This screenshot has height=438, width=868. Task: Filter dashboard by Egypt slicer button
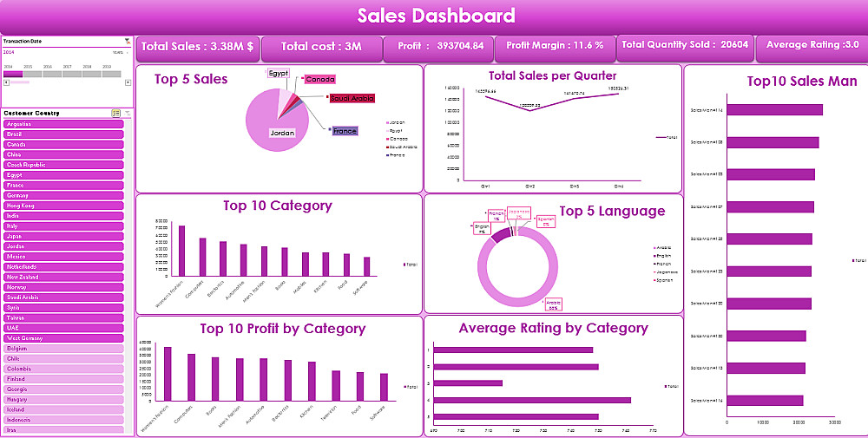pos(63,175)
